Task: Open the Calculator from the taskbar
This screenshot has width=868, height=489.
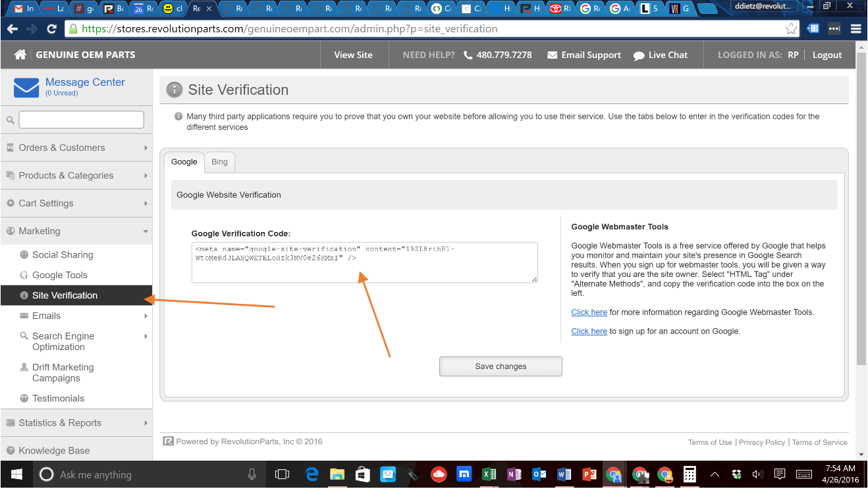Action: 690,475
